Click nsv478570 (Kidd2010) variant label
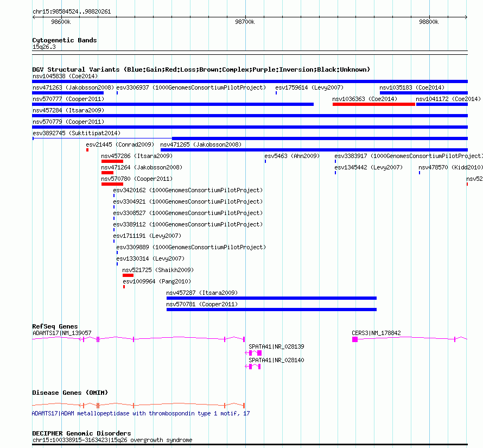483x448 pixels. coord(450,167)
